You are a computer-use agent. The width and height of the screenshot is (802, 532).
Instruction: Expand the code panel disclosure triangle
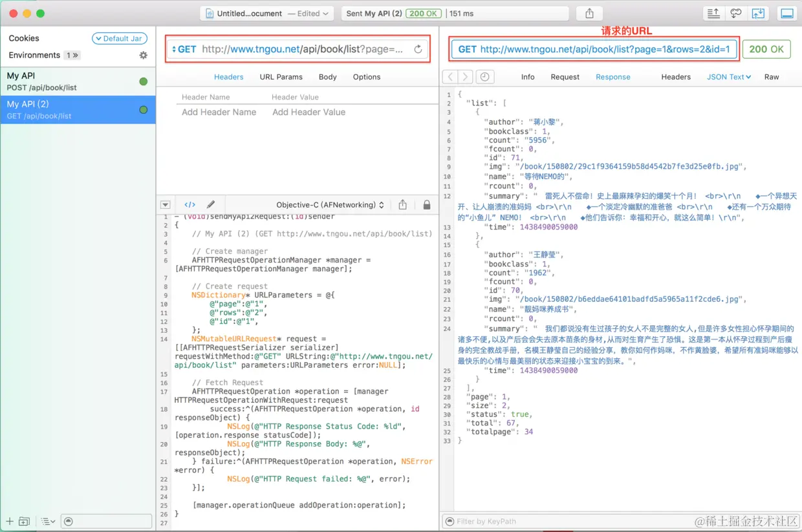coord(165,204)
